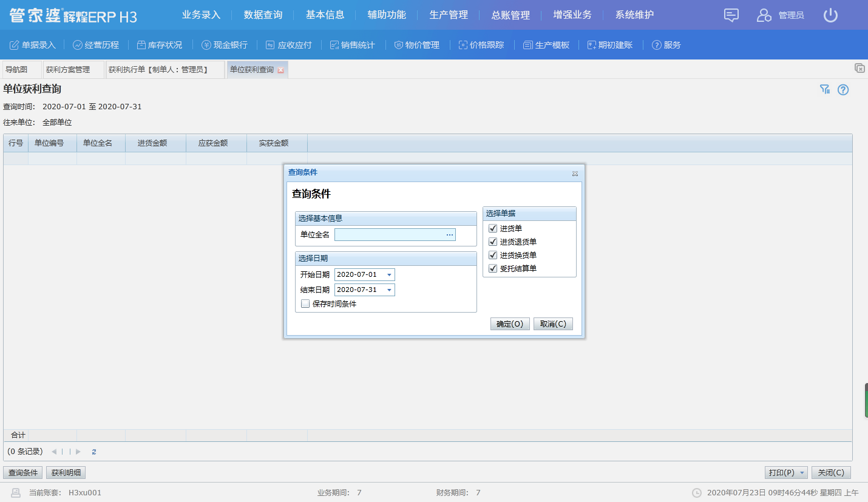
Task: Sort by the 应获金额 column header
Action: (216, 143)
